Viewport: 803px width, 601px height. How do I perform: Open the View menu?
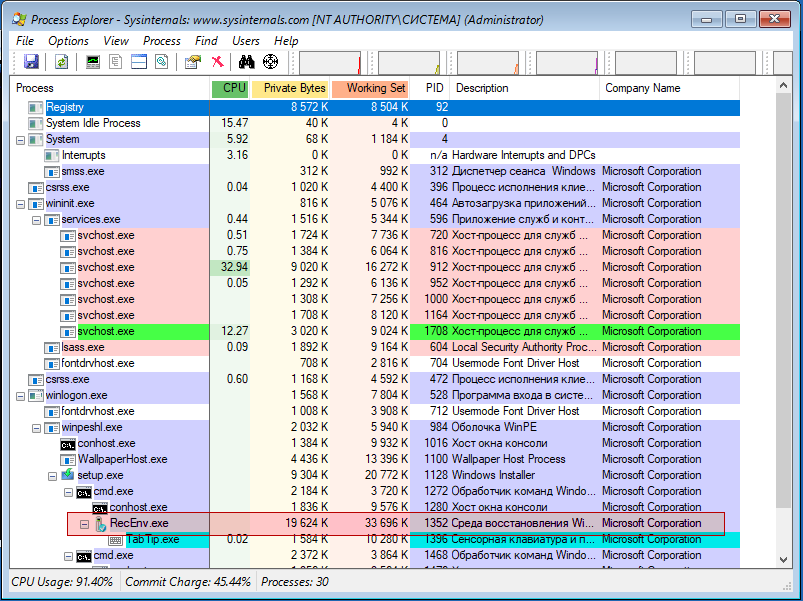pyautogui.click(x=116, y=41)
